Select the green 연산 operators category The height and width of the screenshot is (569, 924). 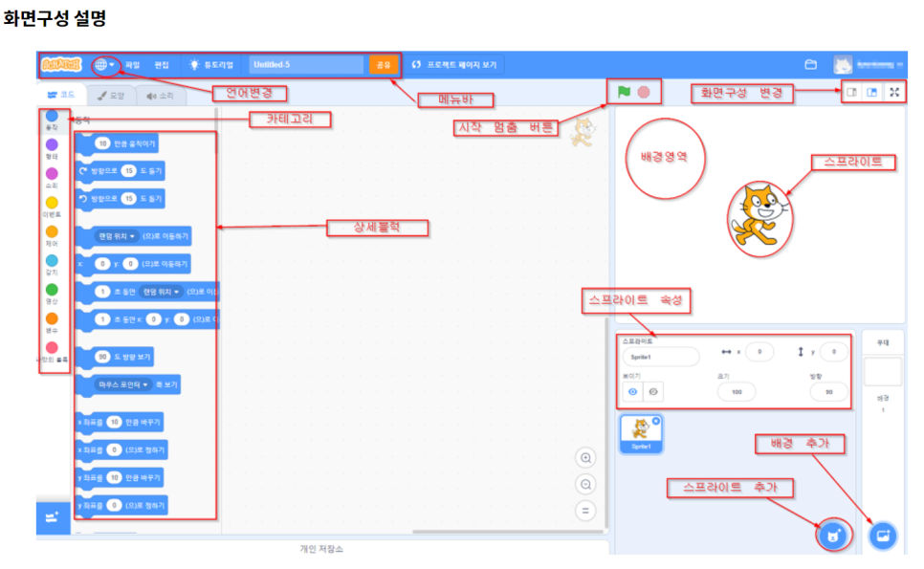(x=52, y=294)
